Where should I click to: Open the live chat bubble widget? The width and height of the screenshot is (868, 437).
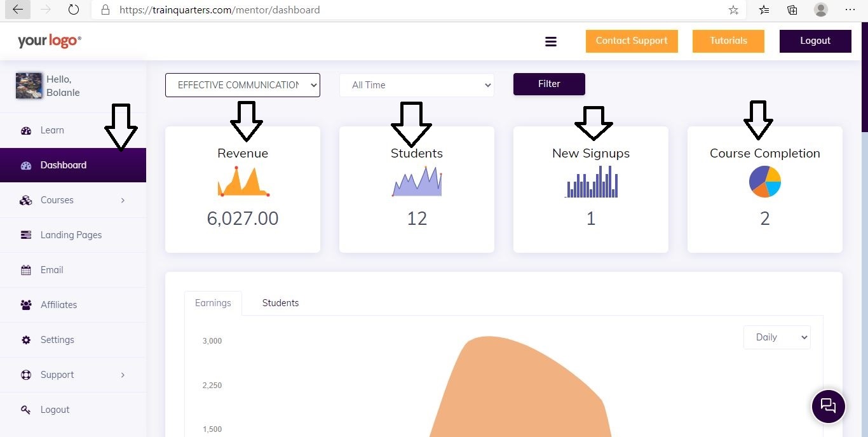coord(829,406)
